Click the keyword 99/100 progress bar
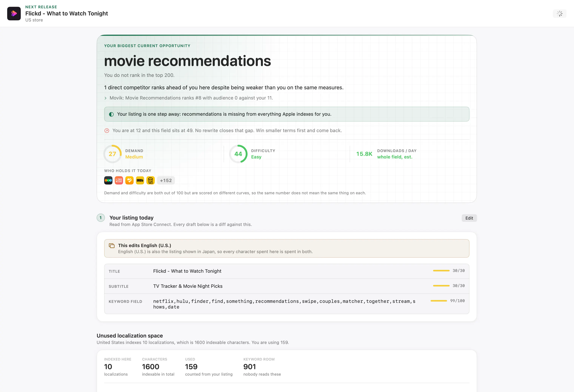574x392 pixels. pyautogui.click(x=439, y=301)
